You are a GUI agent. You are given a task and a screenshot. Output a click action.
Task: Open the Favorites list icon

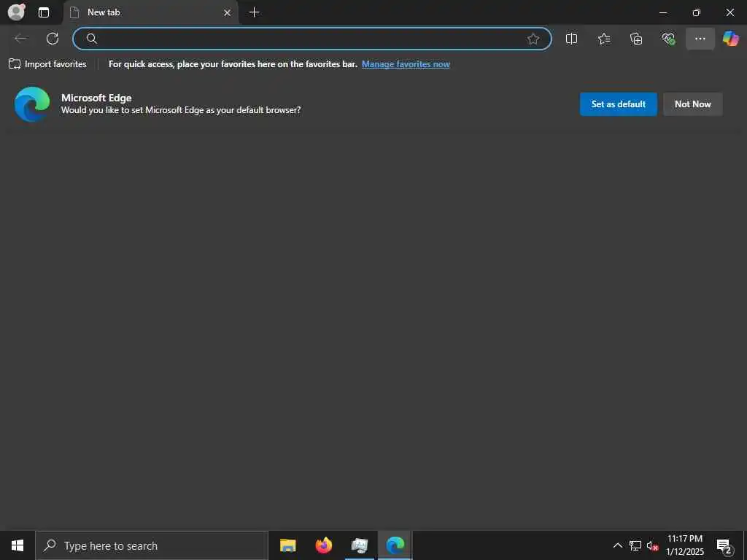603,39
